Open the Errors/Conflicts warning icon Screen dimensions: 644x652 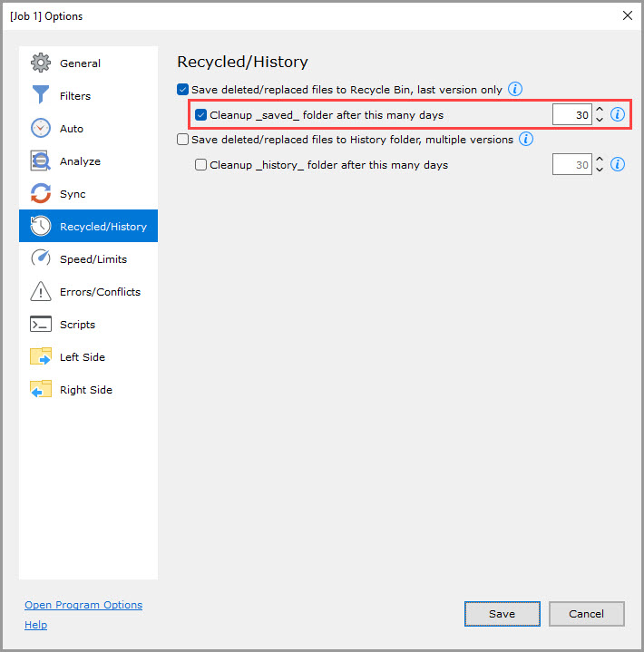click(x=41, y=292)
